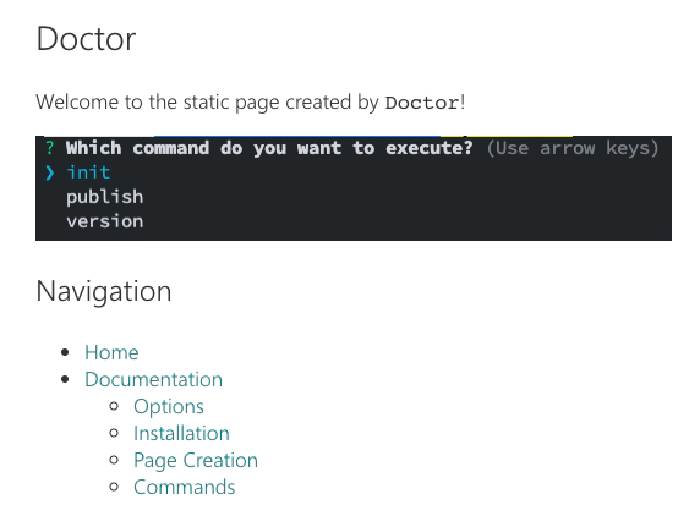The image size is (700, 527).
Task: Click the solid bullet beside Home
Action: [65, 352]
